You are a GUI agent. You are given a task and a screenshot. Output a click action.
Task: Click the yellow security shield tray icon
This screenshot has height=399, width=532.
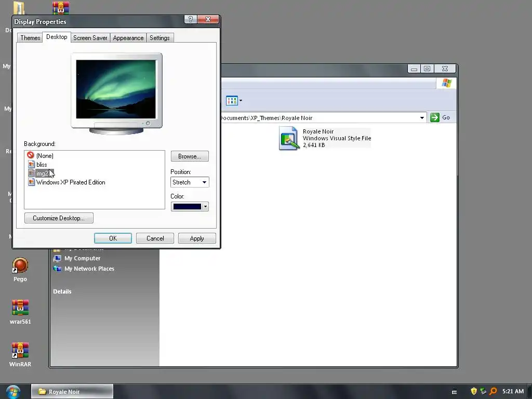click(x=474, y=391)
